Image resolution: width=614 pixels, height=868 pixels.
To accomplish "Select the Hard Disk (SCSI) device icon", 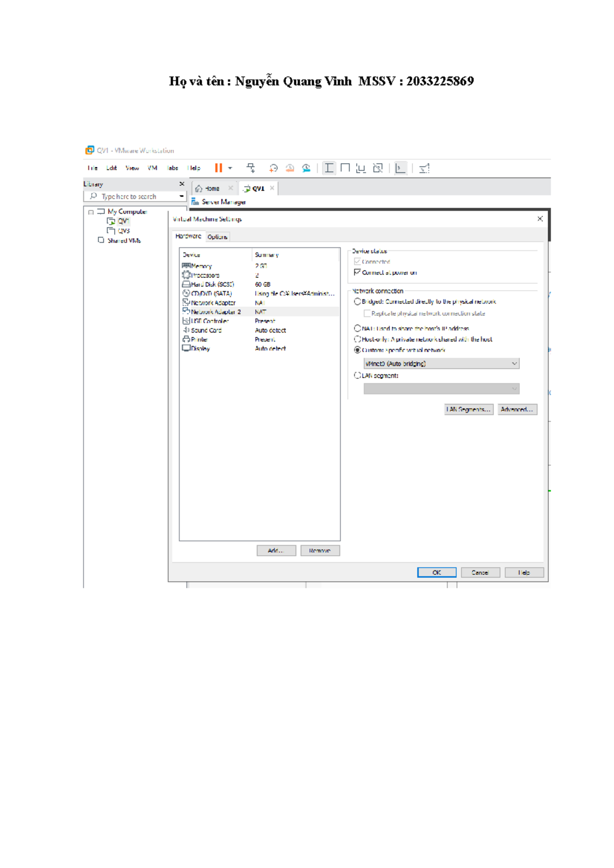I will [x=186, y=284].
